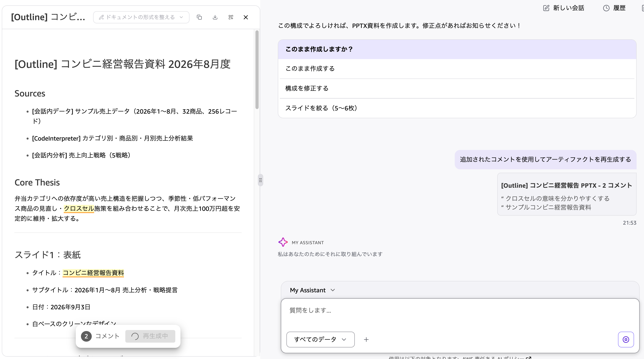Click the 私はあなたのためにそれに取り組んでいます status text
This screenshot has width=644, height=359.
pyautogui.click(x=330, y=254)
